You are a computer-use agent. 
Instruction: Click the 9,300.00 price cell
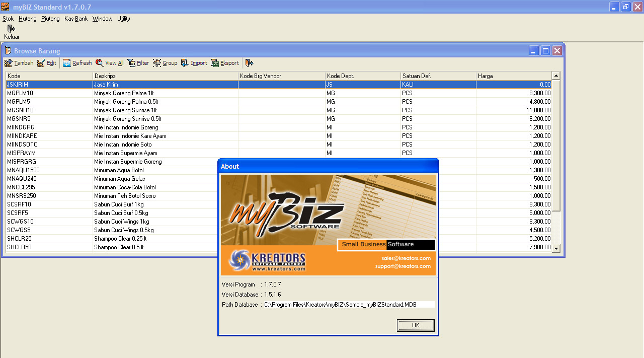pyautogui.click(x=514, y=204)
